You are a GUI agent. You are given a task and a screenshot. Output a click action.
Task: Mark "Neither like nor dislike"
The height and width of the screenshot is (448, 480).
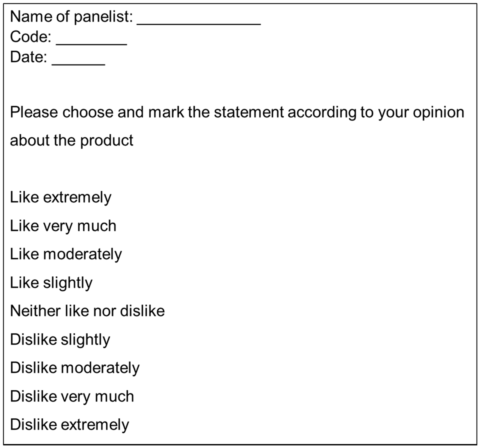(87, 311)
